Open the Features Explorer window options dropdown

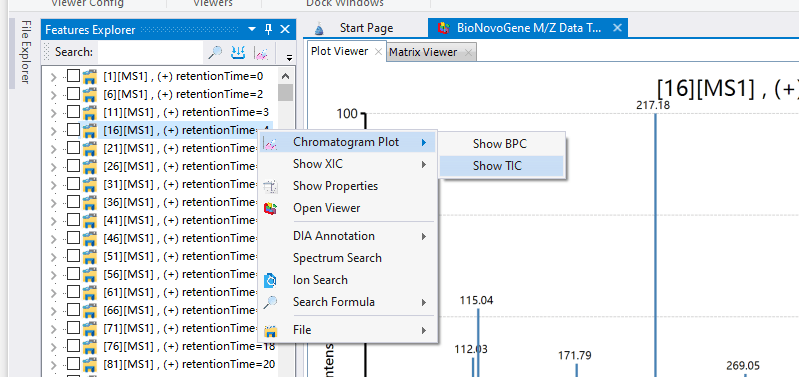pyautogui.click(x=252, y=30)
